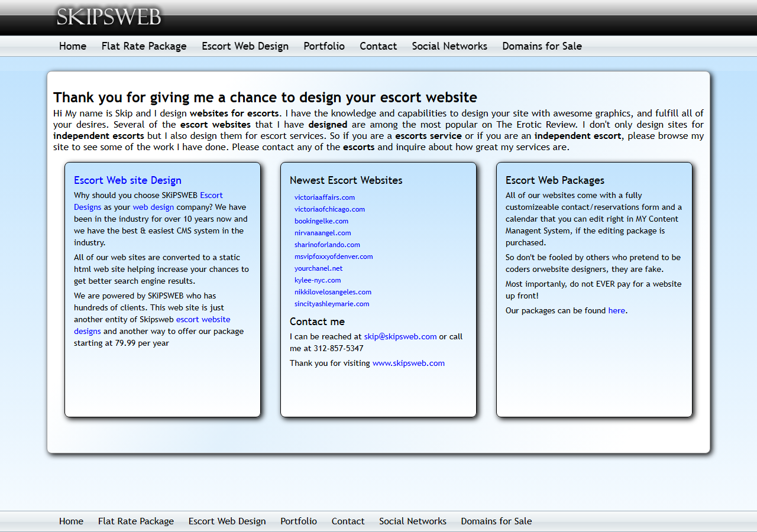757x532 pixels.
Task: Visit Domains for Sale in footer
Action: coord(496,521)
